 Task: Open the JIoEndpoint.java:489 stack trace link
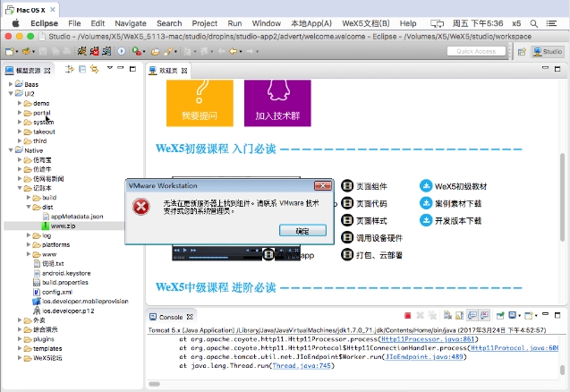click(x=424, y=357)
